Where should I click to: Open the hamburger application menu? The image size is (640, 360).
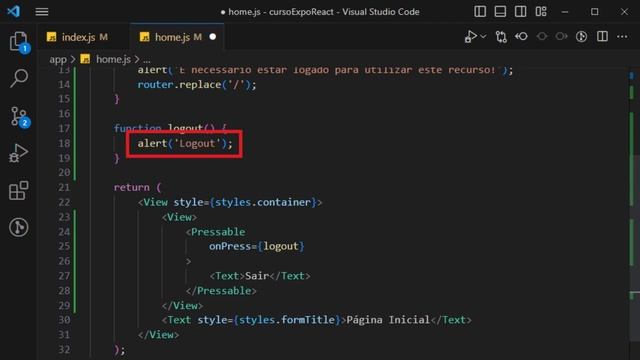click(x=42, y=12)
